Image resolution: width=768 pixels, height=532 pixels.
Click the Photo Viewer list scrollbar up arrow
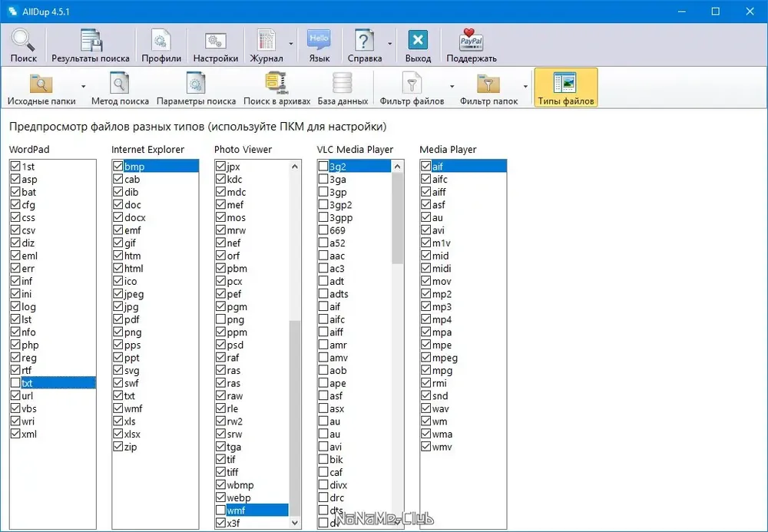295,167
